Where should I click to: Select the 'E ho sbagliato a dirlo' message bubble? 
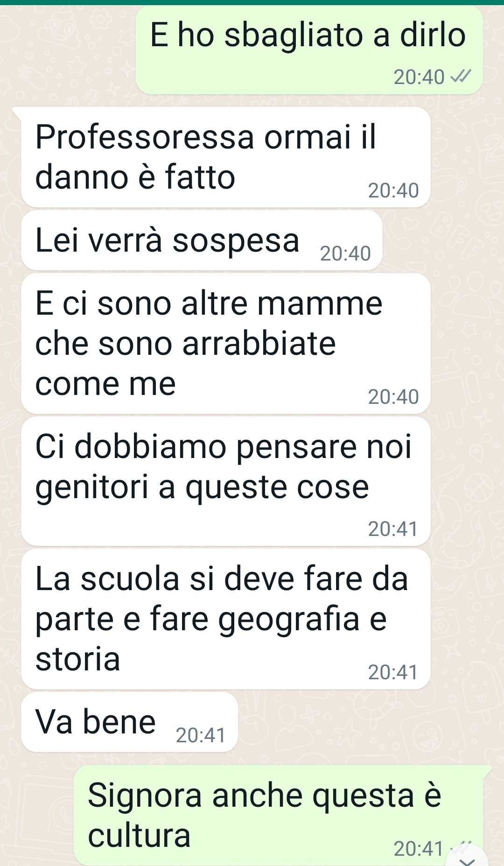coord(309,49)
